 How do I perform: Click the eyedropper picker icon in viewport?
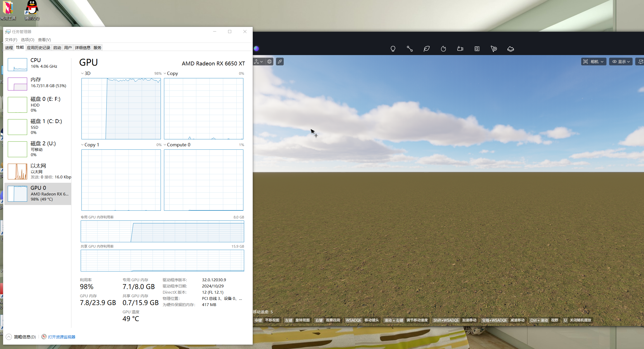click(x=280, y=62)
